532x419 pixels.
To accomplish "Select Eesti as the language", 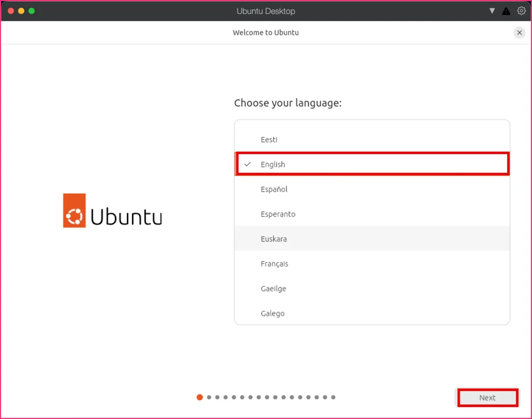I will 372,140.
